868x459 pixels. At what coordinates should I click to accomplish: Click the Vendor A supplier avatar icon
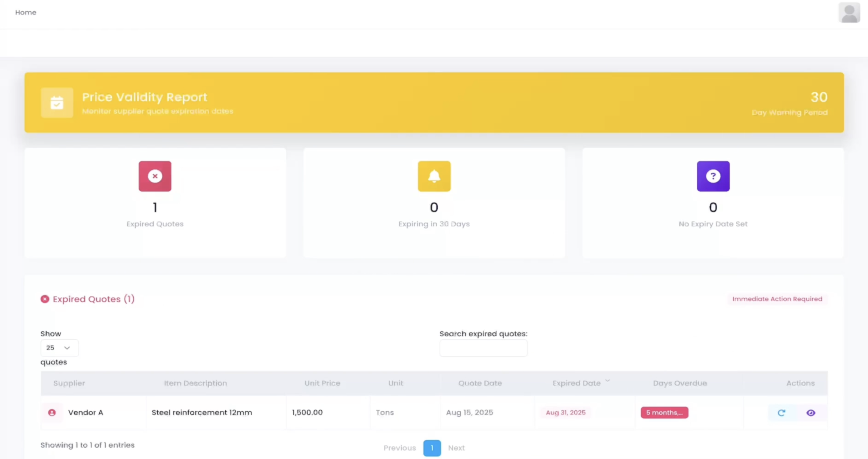point(52,412)
